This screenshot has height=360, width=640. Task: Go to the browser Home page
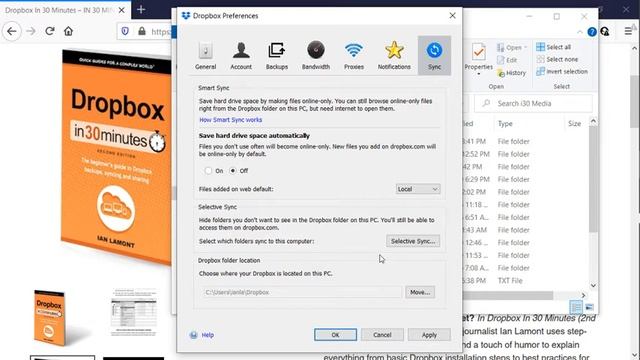(68, 31)
